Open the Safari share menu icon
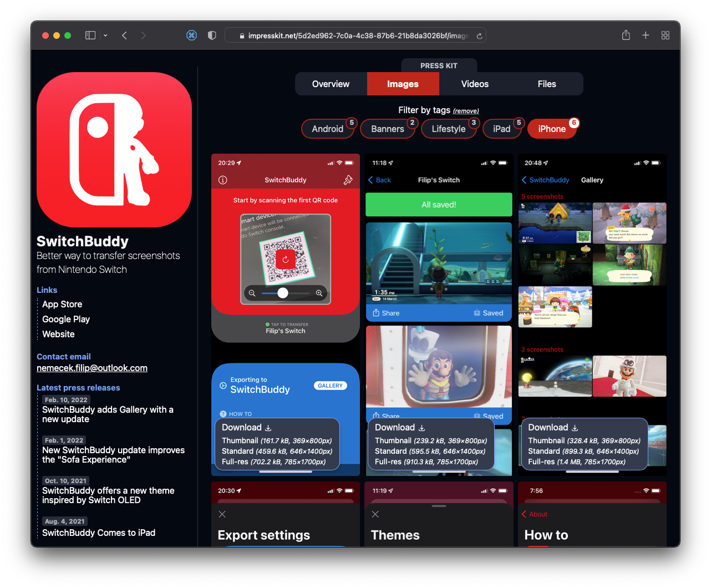Viewport: 711px width, 588px height. pyautogui.click(x=626, y=35)
